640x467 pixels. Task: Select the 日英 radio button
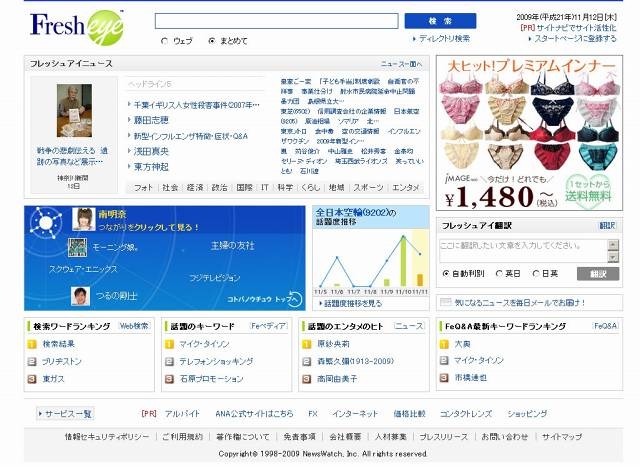pyautogui.click(x=536, y=274)
